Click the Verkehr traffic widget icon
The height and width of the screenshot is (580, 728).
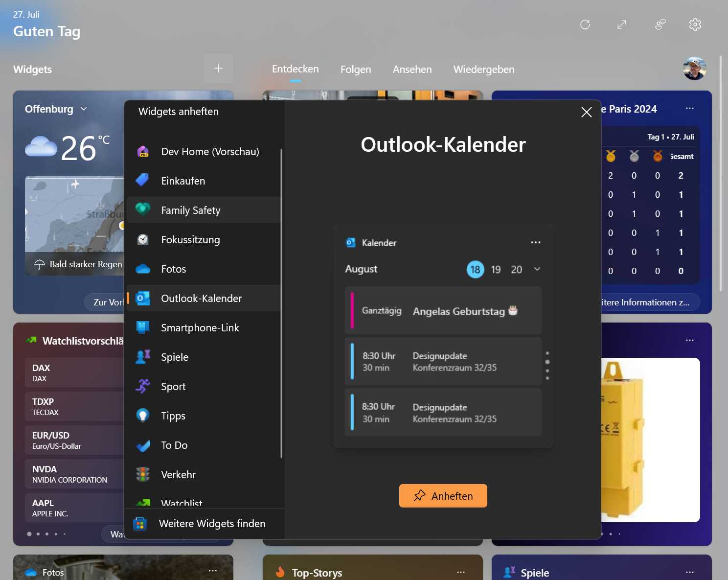coord(142,474)
